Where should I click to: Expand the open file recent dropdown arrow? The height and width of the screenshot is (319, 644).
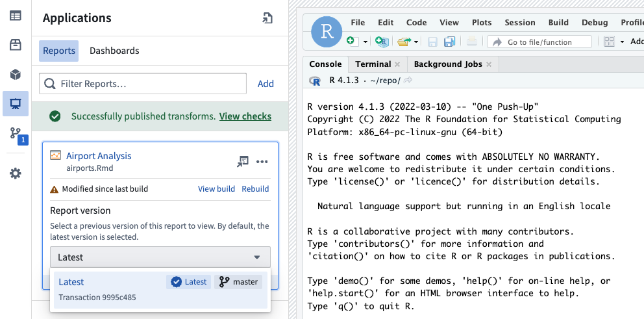coord(416,42)
